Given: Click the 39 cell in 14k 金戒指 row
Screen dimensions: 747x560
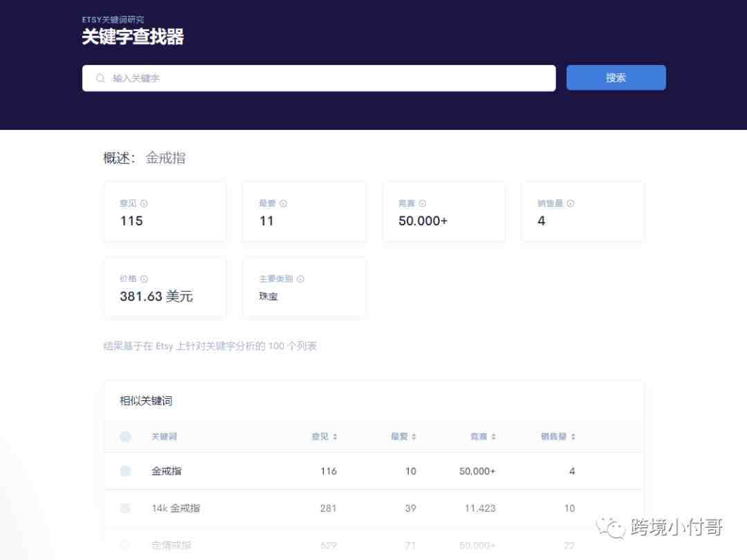Looking at the screenshot, I should point(411,508).
